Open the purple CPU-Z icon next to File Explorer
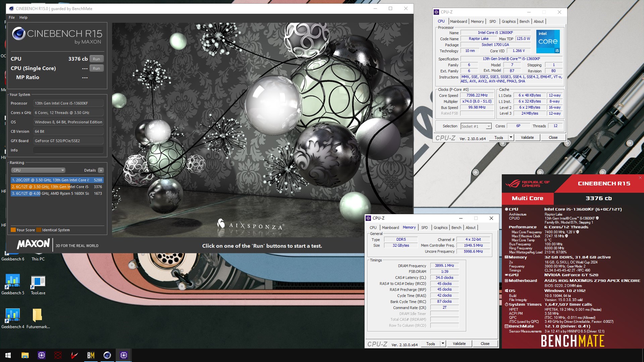Screen dimensions: 644x362 [41, 355]
